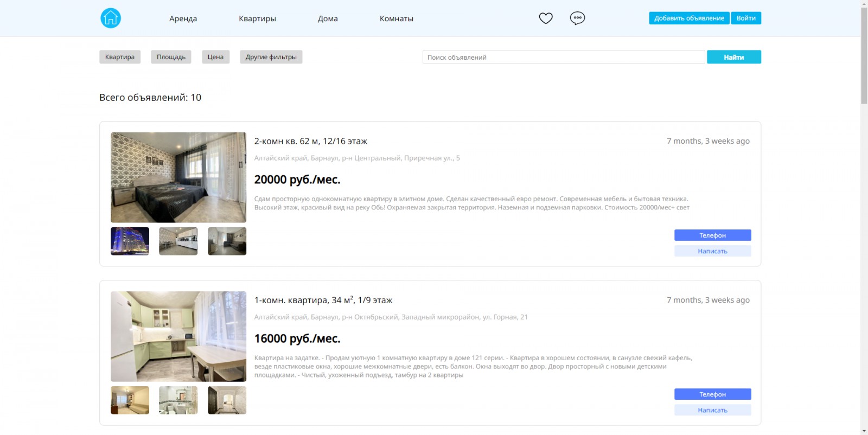868x435 pixels.
Task: Open the Цена filter dropdown
Action: tap(215, 57)
